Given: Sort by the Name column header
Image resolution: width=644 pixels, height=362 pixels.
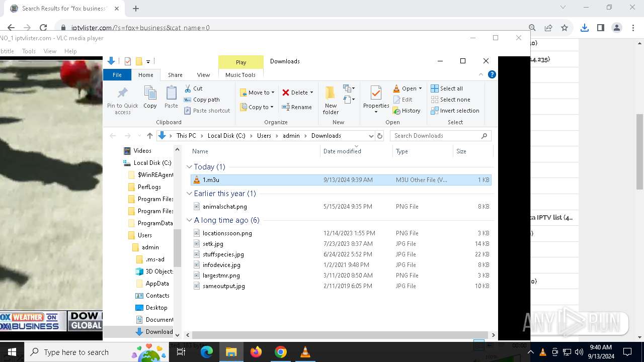Looking at the screenshot, I should (x=255, y=151).
